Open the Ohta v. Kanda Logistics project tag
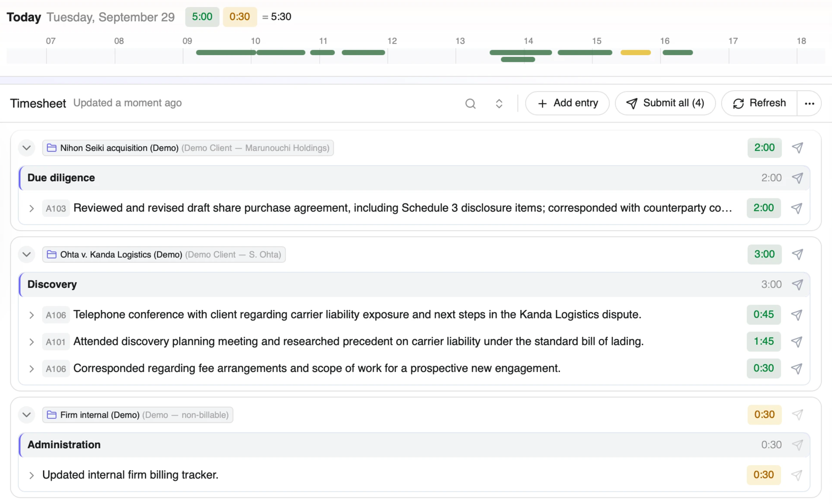The width and height of the screenshot is (832, 504). pyautogui.click(x=164, y=255)
